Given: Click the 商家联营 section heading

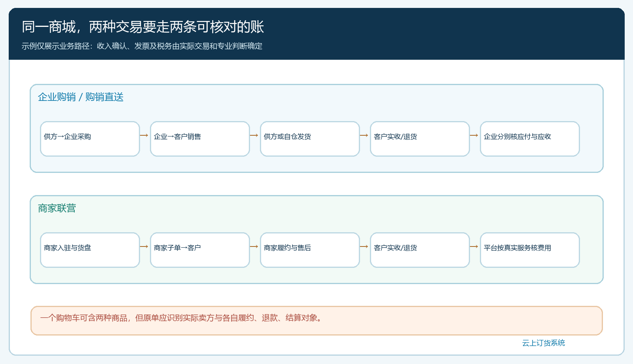Looking at the screenshot, I should 57,208.
